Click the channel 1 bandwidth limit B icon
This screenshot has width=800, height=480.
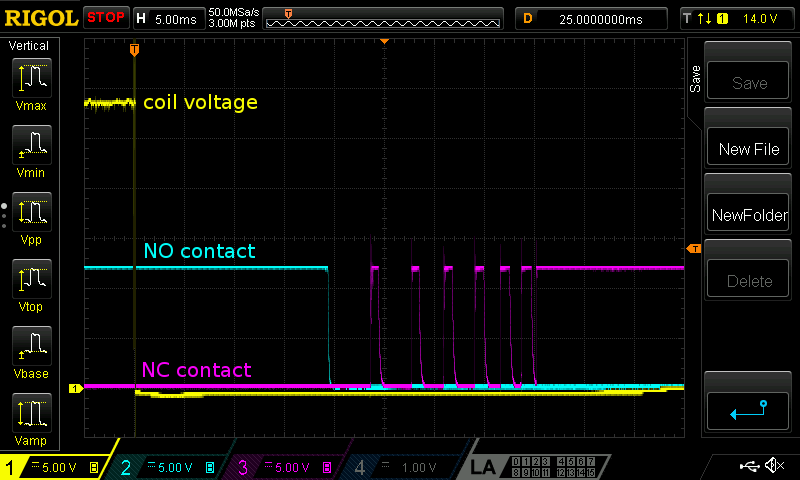[94, 467]
